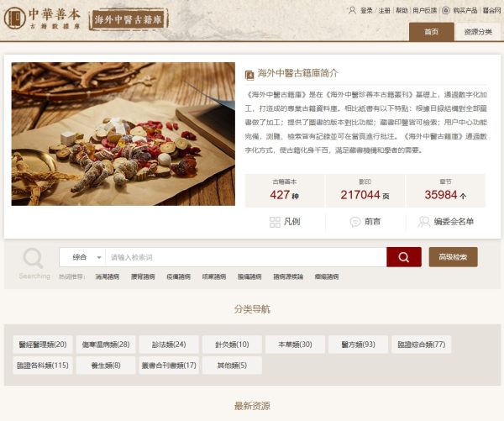The width and height of the screenshot is (504, 421).
Task: Click the user login person icon
Action: point(352,10)
